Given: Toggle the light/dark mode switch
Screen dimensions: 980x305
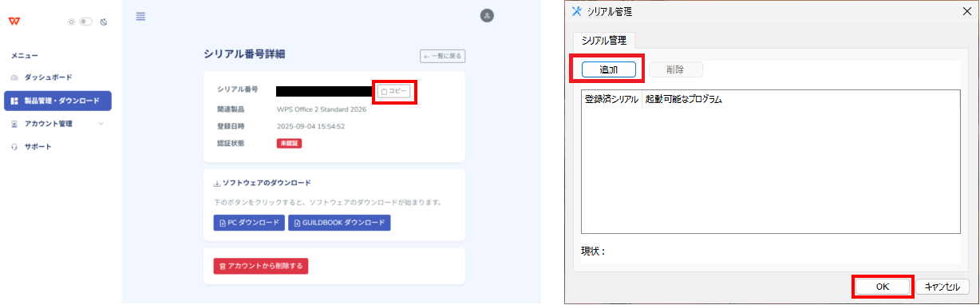Looking at the screenshot, I should tap(85, 22).
